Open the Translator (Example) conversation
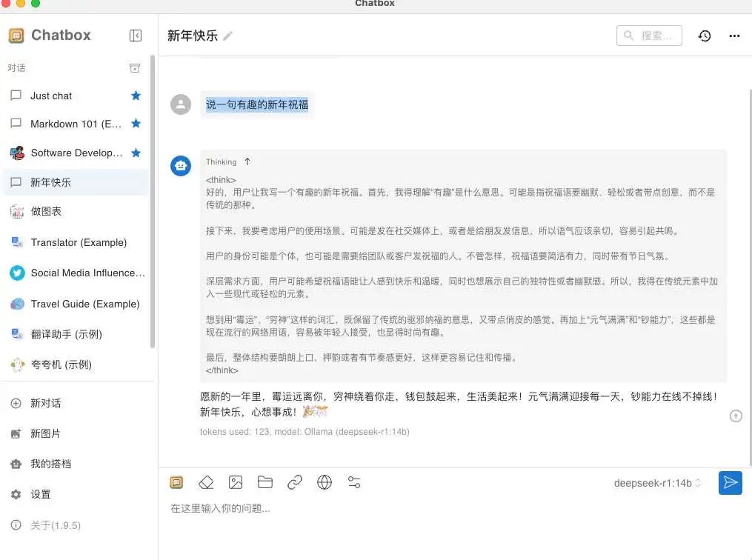Screen dimensions: 752x560 [x=76, y=242]
